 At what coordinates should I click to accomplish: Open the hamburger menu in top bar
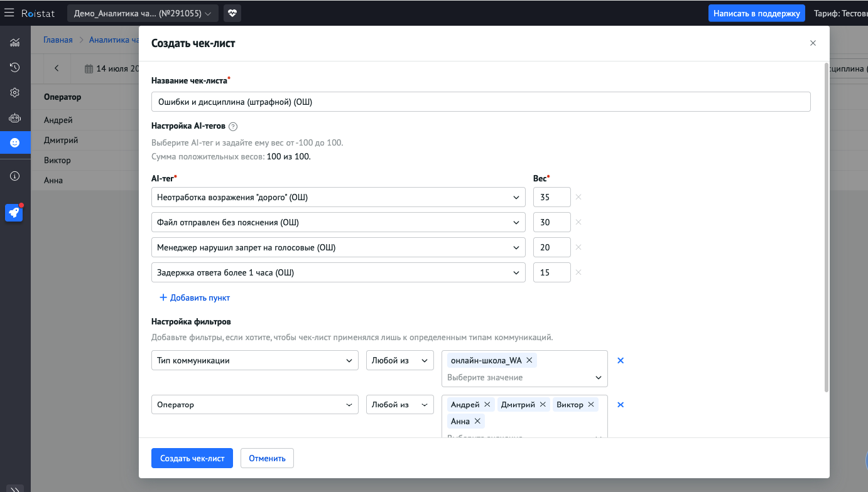click(x=9, y=13)
